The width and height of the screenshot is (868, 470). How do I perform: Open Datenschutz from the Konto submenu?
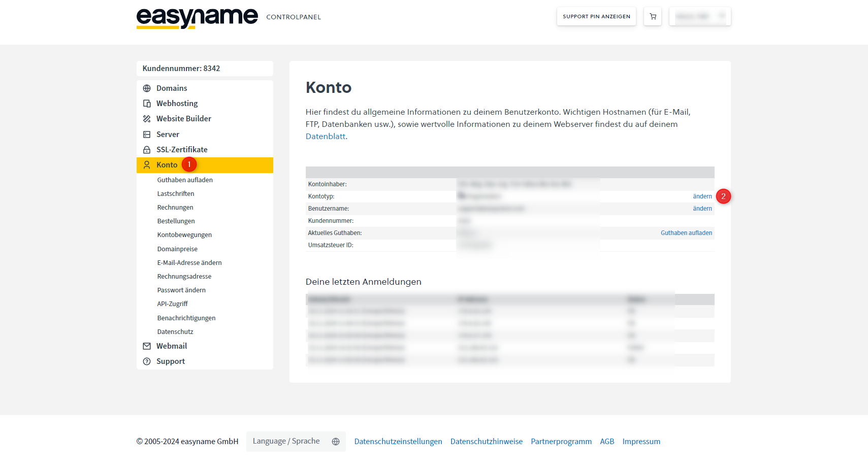point(175,331)
